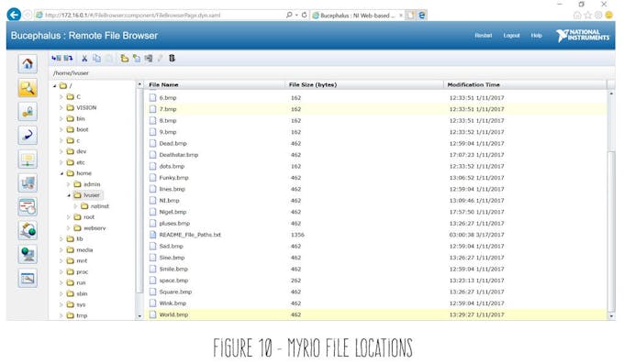The height and width of the screenshot is (364, 624).
Task: Click the browser home icon at top right
Action: [x=577, y=15]
